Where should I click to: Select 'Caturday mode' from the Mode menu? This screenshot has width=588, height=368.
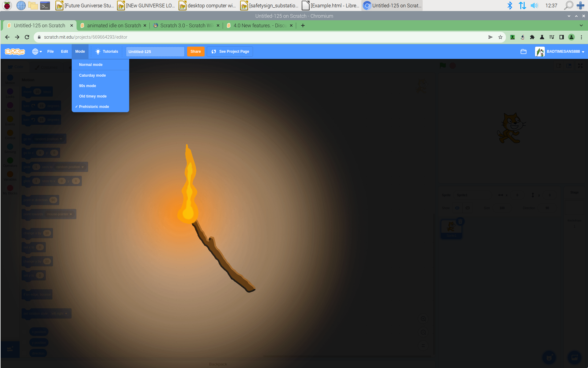pyautogui.click(x=92, y=75)
